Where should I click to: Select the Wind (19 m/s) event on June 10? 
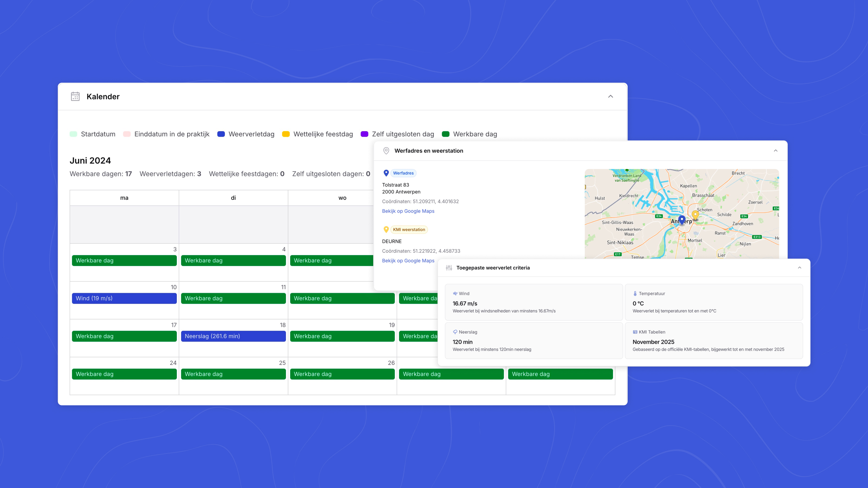coord(124,298)
